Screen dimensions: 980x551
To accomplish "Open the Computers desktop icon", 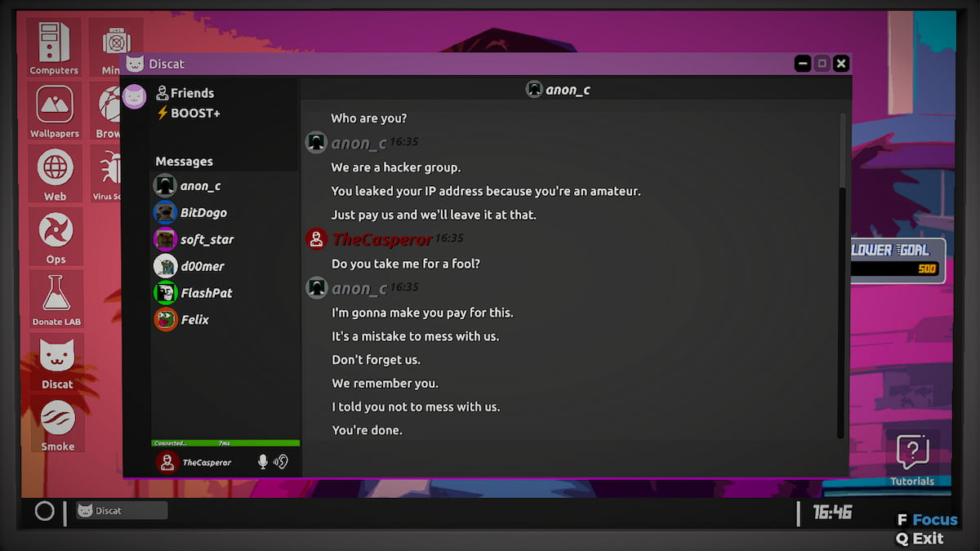I will click(x=55, y=47).
